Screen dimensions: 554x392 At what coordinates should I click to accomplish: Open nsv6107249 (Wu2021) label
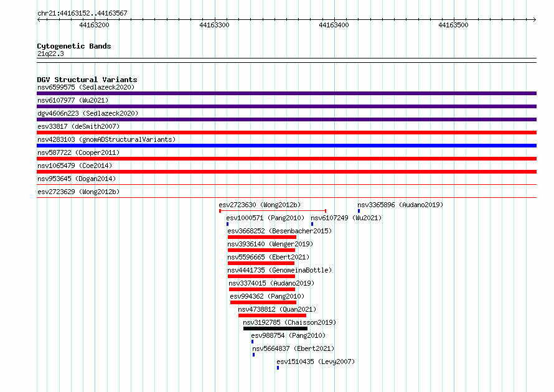[346, 218]
